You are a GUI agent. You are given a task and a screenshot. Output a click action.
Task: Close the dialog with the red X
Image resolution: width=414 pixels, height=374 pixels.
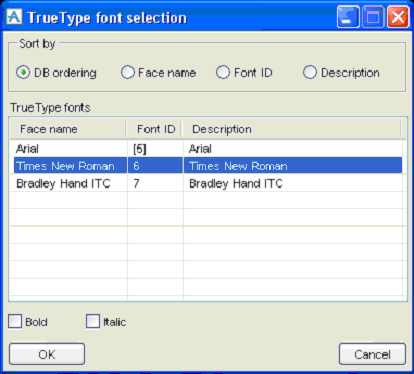[x=398, y=16]
